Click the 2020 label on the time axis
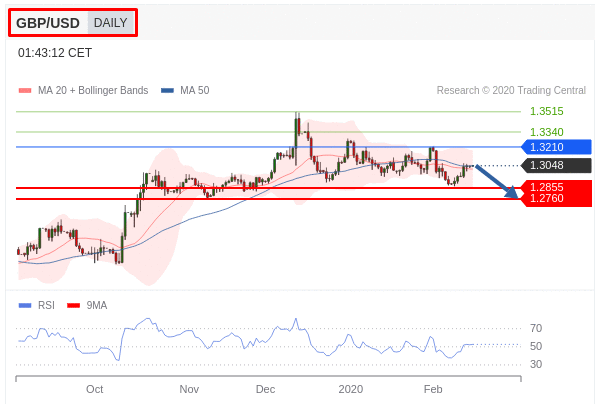The height and width of the screenshot is (410, 600). [x=351, y=389]
